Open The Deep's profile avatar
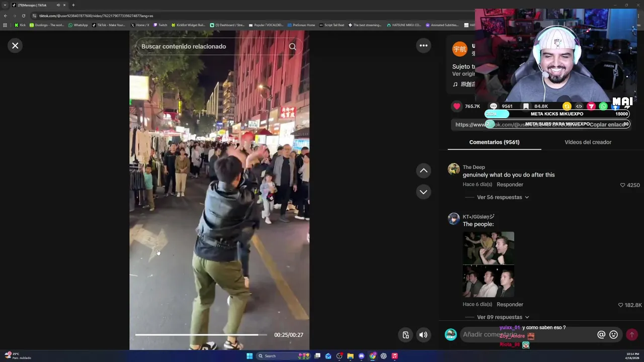 tap(454, 169)
